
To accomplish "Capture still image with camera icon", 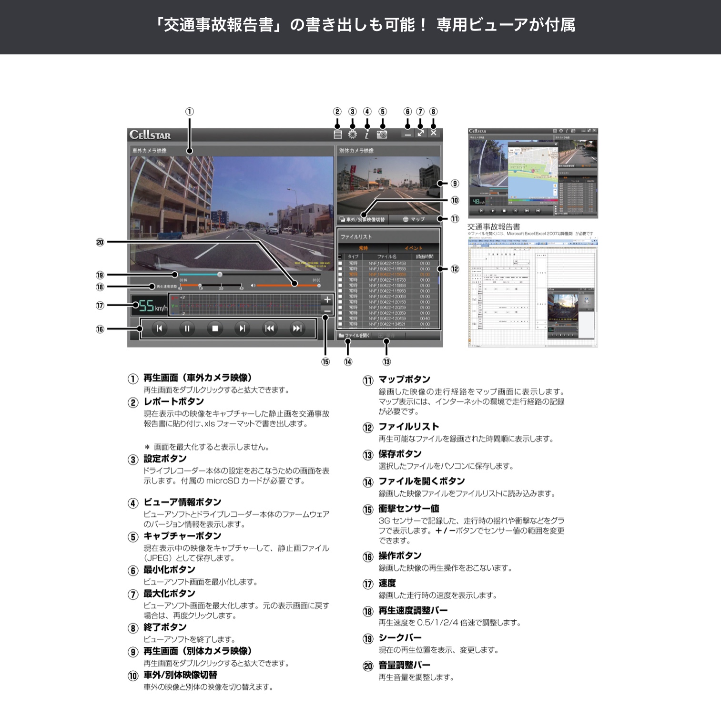I will pos(382,134).
